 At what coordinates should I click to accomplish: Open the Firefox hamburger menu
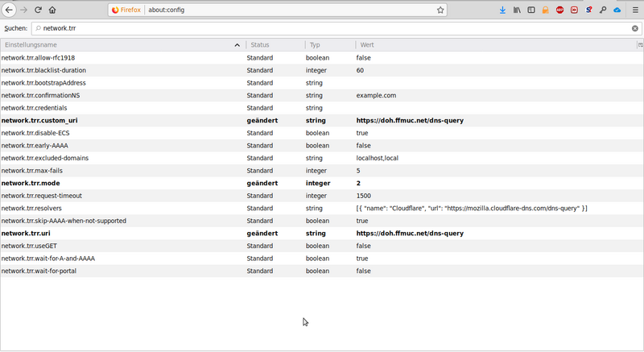pyautogui.click(x=634, y=10)
